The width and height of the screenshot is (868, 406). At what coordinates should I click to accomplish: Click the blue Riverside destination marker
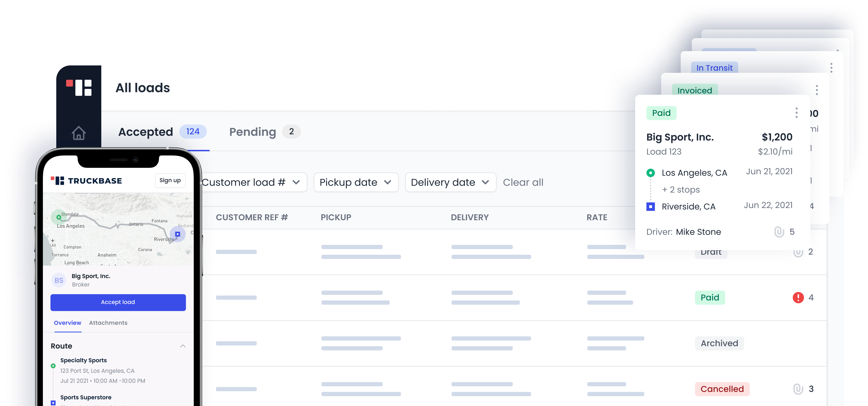pyautogui.click(x=651, y=206)
